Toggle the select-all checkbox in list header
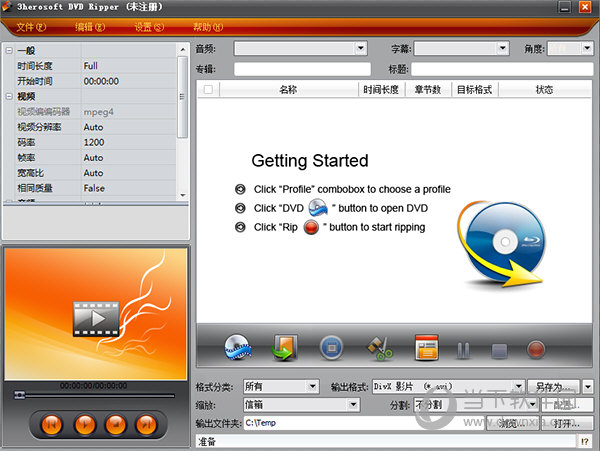 [208, 90]
